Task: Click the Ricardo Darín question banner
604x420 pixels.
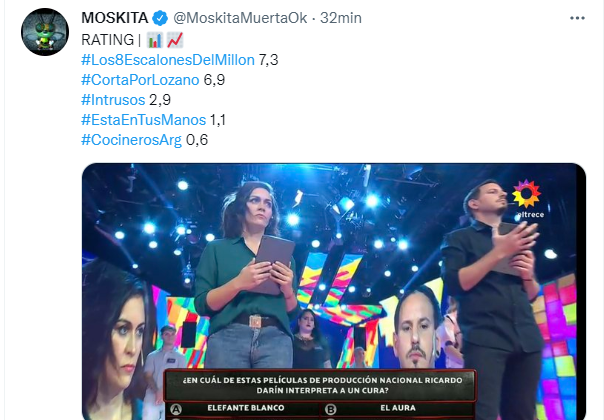Action: [x=321, y=385]
